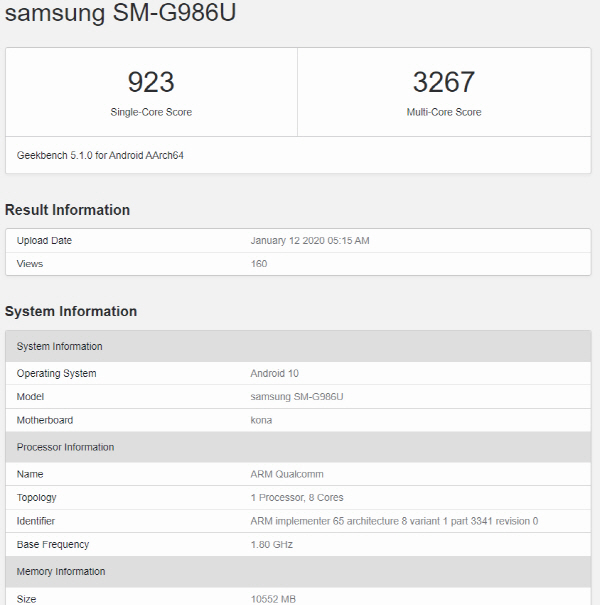Select the single-core score 923
Screen dimensions: 600x605
[x=151, y=82]
